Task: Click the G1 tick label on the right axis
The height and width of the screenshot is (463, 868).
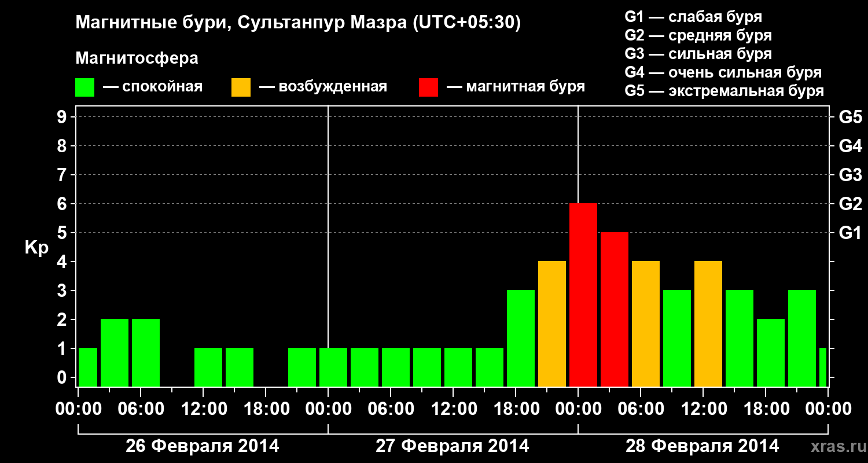Action: [851, 233]
